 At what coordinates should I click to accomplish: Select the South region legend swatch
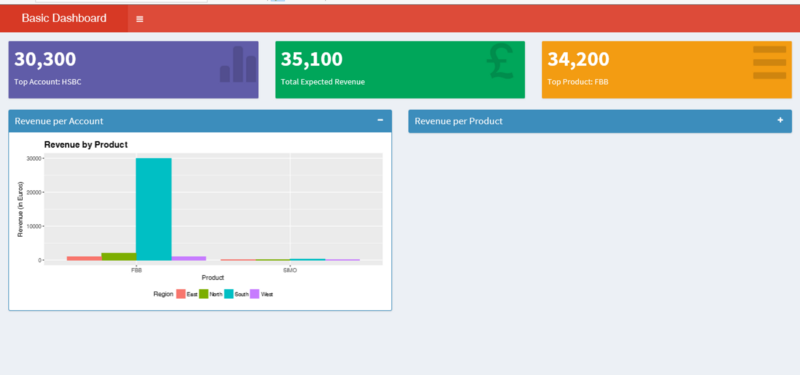pos(229,294)
